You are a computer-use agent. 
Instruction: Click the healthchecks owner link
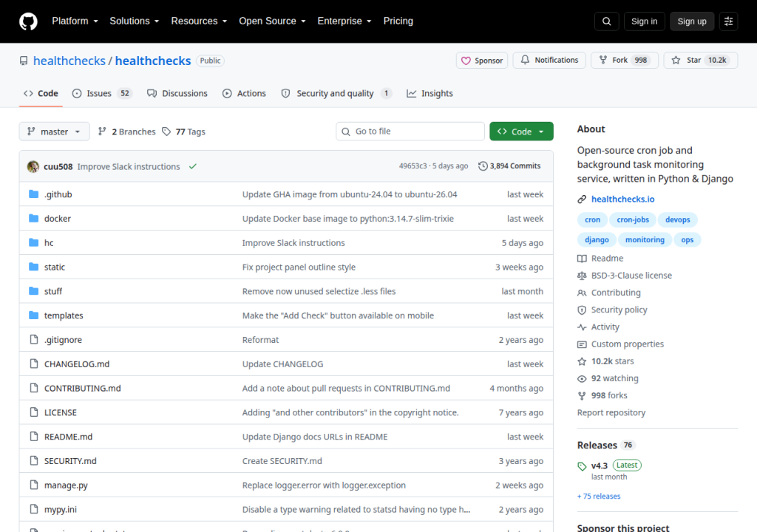[69, 61]
